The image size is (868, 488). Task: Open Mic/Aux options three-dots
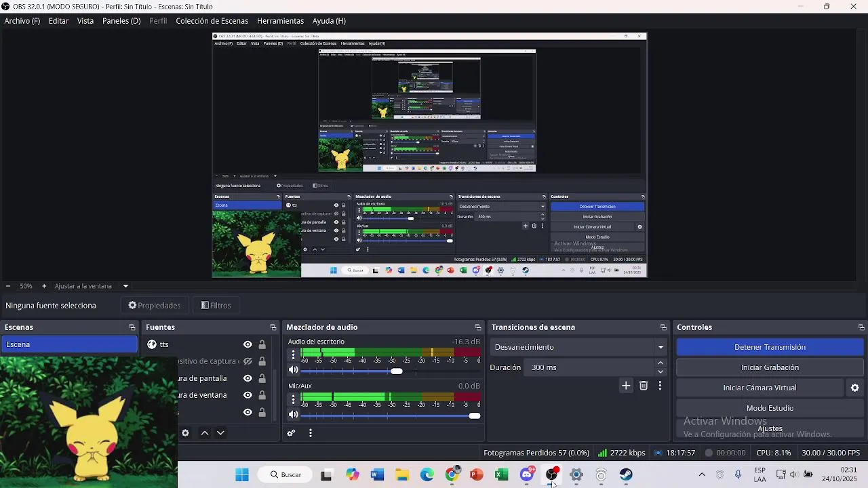tap(293, 399)
